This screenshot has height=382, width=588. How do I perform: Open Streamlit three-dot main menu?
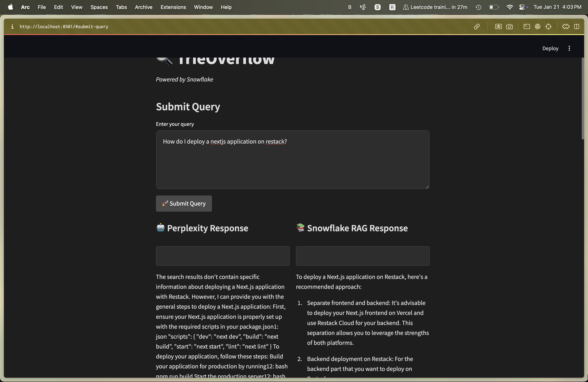[569, 48]
